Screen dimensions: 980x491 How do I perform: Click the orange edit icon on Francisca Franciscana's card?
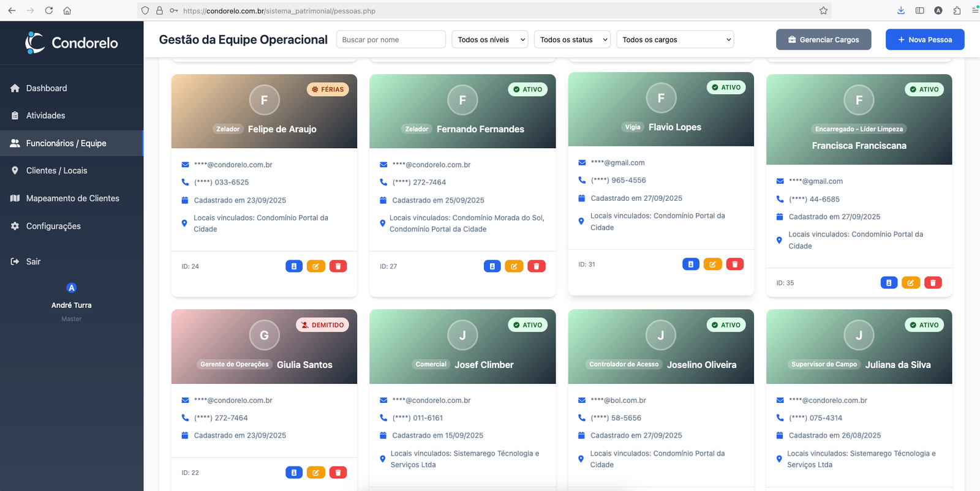[910, 283]
